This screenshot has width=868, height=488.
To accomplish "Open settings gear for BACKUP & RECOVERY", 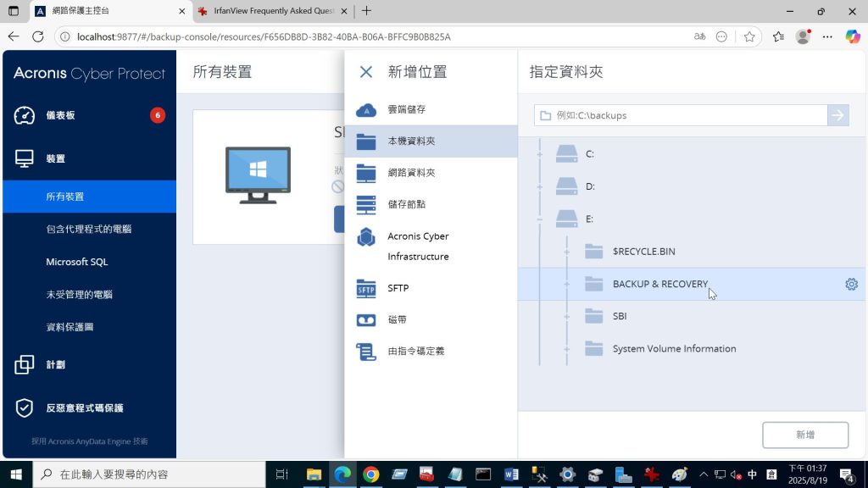I will click(x=851, y=285).
